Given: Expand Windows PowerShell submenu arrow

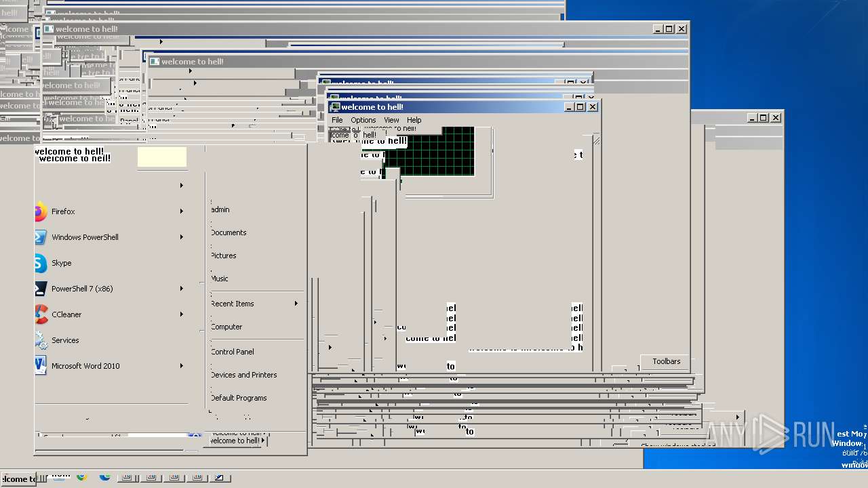Looking at the screenshot, I should pyautogui.click(x=182, y=237).
